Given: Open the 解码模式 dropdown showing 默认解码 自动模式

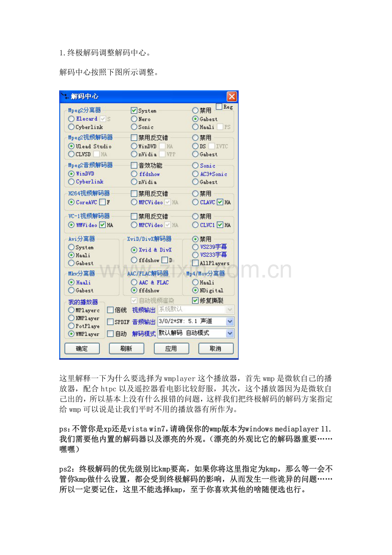Looking at the screenshot, I should [230, 334].
